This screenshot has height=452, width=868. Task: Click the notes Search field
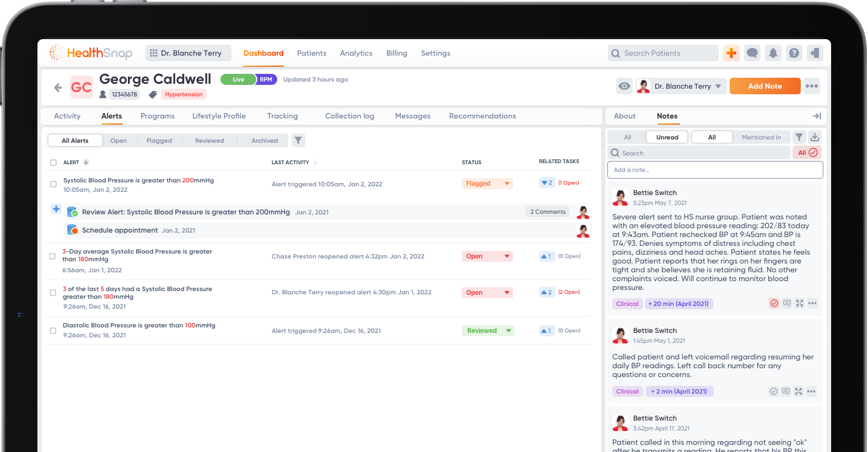point(699,153)
